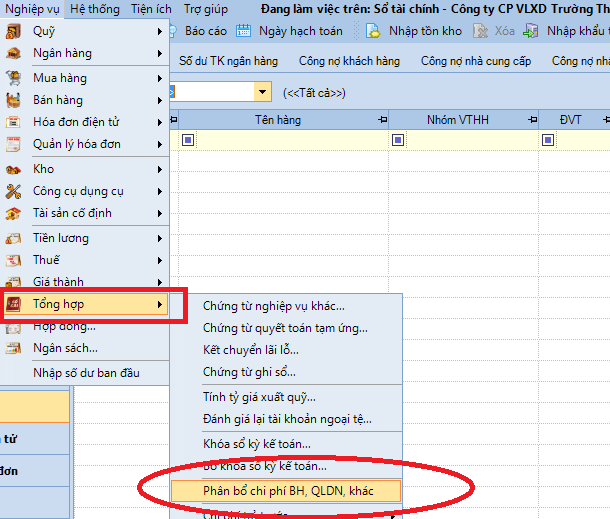610x519 pixels.
Task: Switch to Công nợ khách hàng tab
Action: pos(349,61)
